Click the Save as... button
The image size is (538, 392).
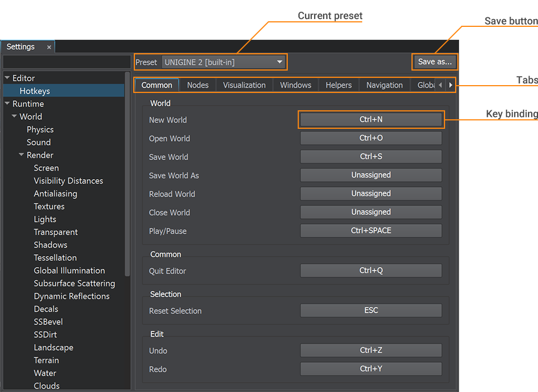point(434,62)
